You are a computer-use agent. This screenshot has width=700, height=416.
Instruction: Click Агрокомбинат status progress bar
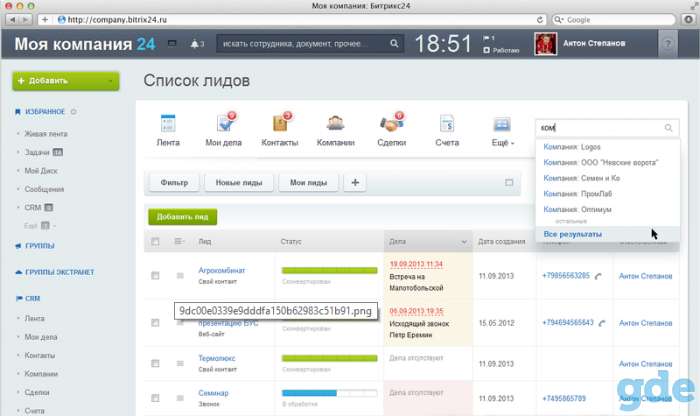pyautogui.click(x=329, y=270)
